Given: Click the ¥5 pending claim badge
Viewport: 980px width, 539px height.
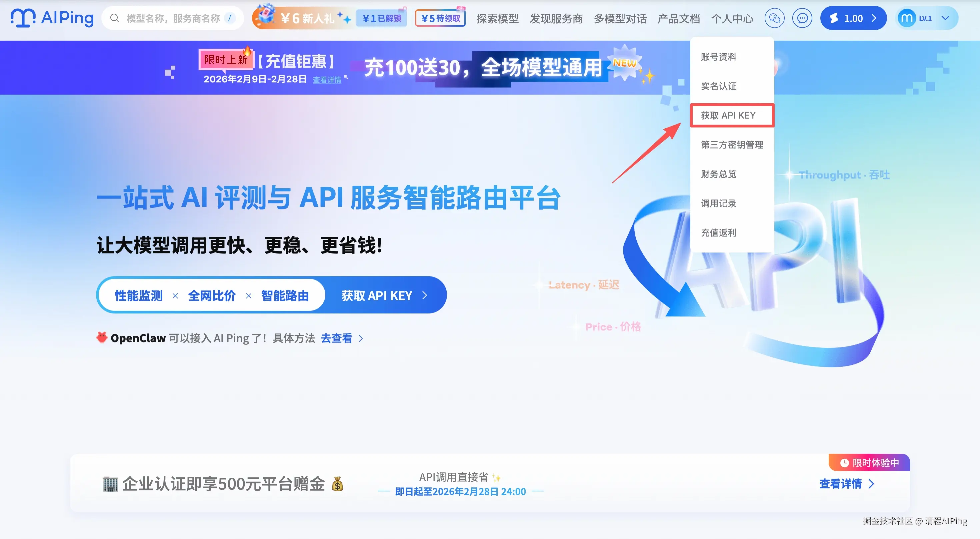Looking at the screenshot, I should pyautogui.click(x=440, y=18).
